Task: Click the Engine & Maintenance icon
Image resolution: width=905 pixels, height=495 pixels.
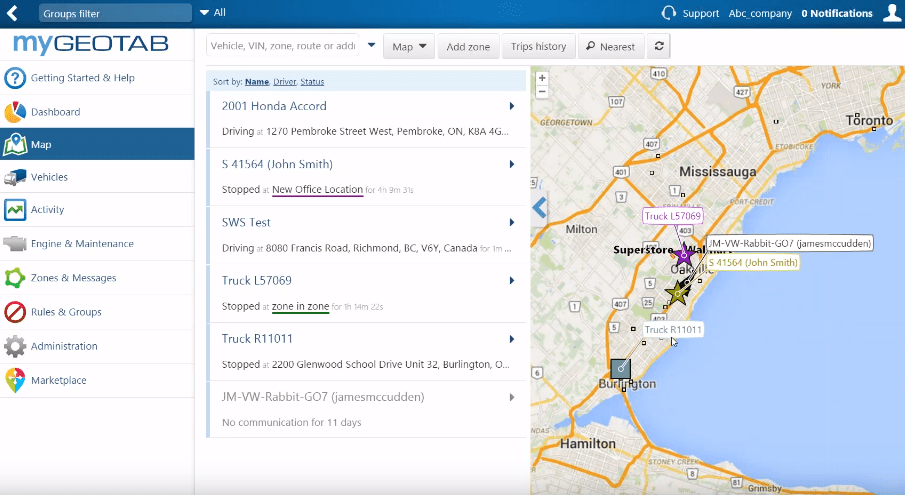Action: tap(15, 244)
